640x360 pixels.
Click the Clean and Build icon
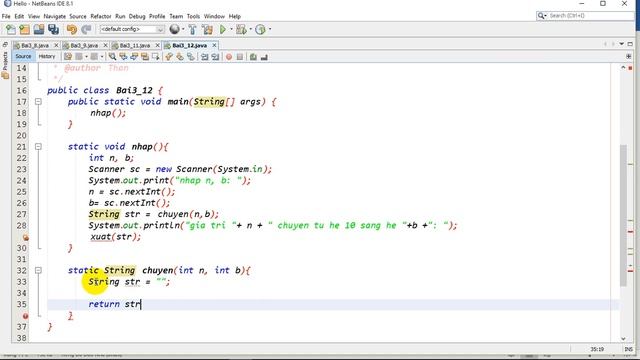[x=207, y=29]
